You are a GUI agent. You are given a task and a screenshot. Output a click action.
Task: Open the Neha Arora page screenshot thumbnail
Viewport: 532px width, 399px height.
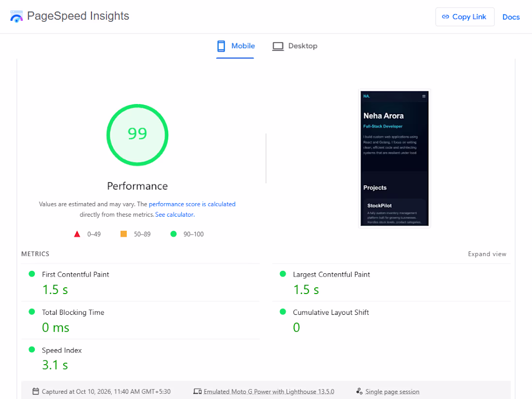[395, 159]
